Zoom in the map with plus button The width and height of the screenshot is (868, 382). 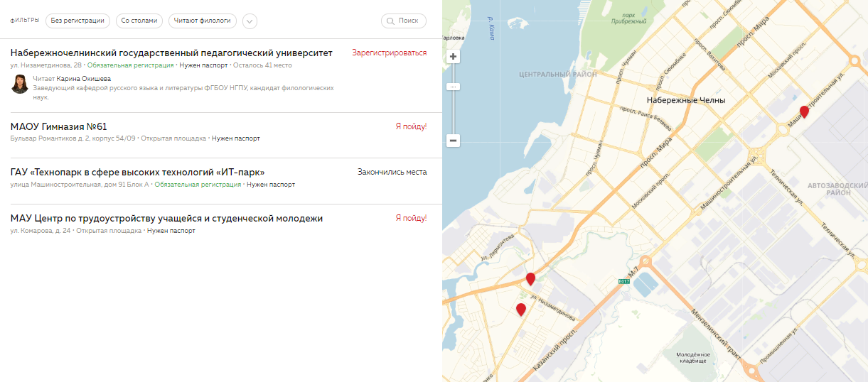coord(453,56)
